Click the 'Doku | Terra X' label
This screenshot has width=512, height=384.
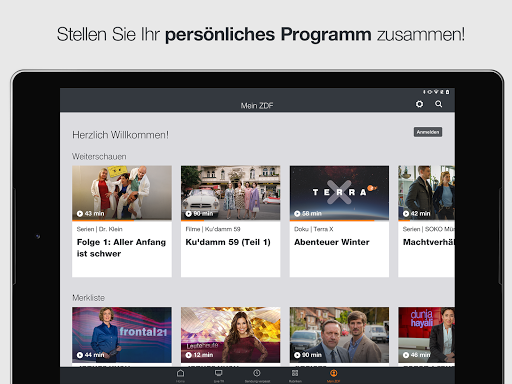tap(314, 229)
